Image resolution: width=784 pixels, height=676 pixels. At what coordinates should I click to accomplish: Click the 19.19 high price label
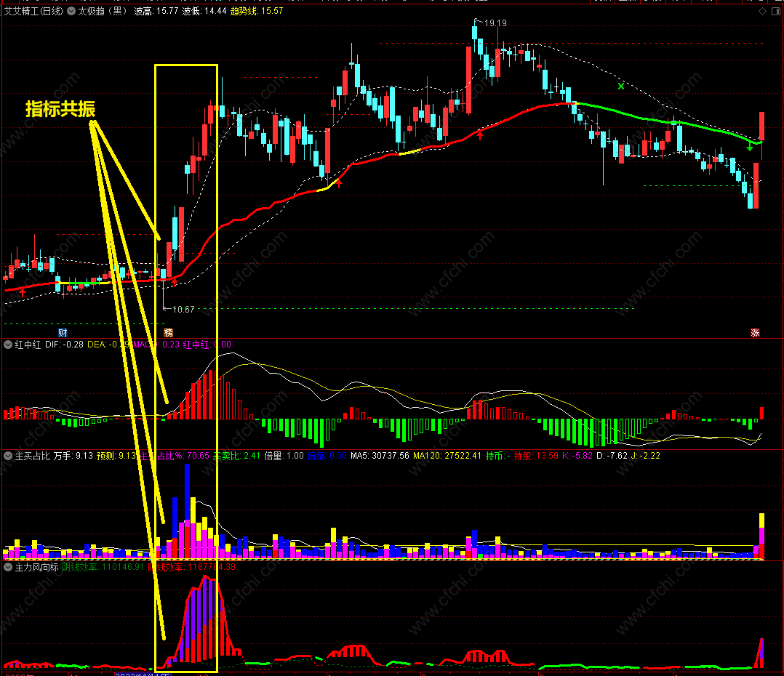coord(495,23)
